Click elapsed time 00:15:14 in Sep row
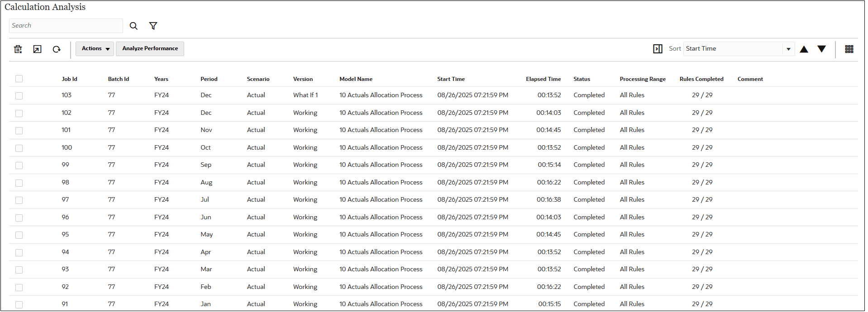 coord(549,165)
